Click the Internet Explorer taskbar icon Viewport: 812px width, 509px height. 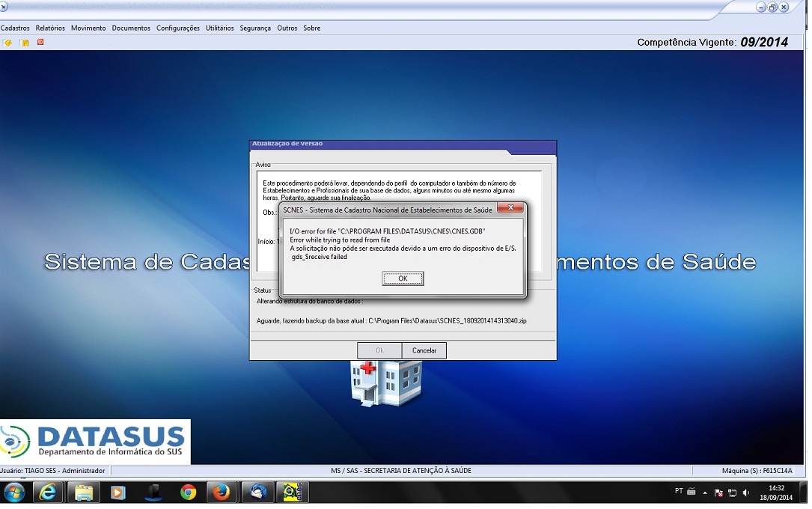click(x=48, y=492)
